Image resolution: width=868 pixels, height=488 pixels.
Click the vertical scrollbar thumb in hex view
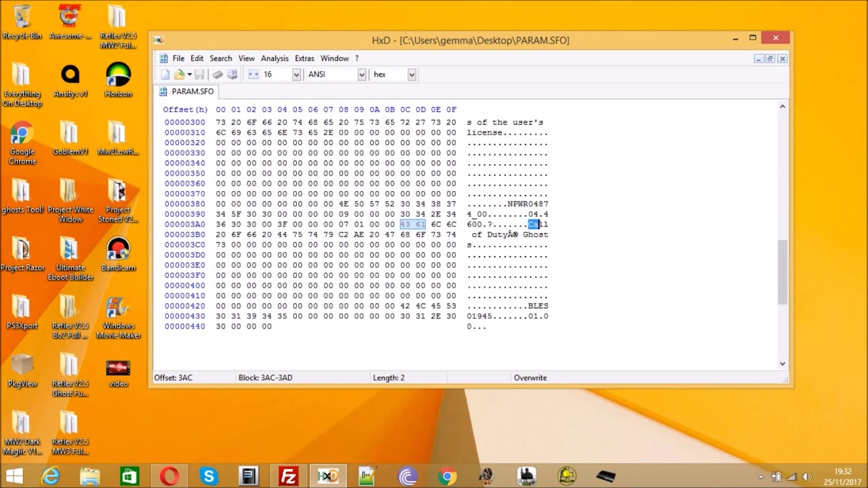pyautogui.click(x=782, y=272)
